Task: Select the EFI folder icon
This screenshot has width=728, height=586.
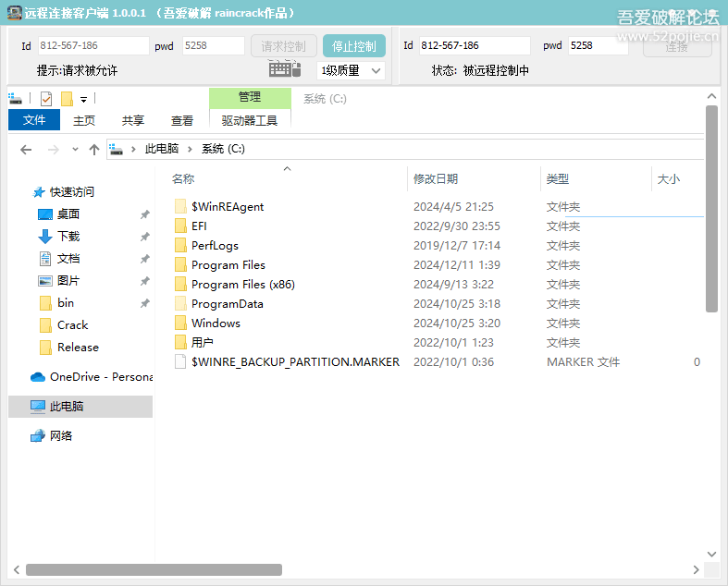Action: pos(180,226)
